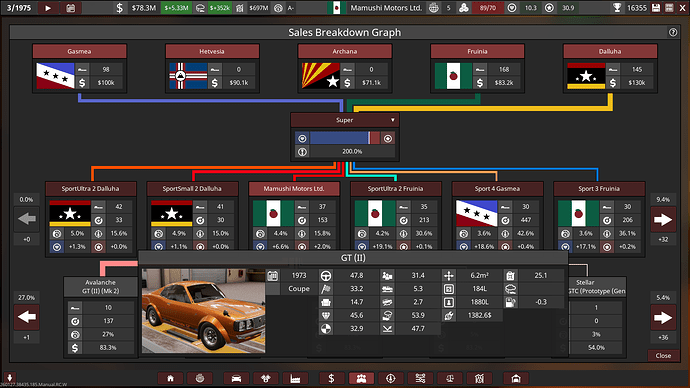690x388 pixels.
Task: Click the orange GT (II) car thumbnail
Action: pos(203,311)
